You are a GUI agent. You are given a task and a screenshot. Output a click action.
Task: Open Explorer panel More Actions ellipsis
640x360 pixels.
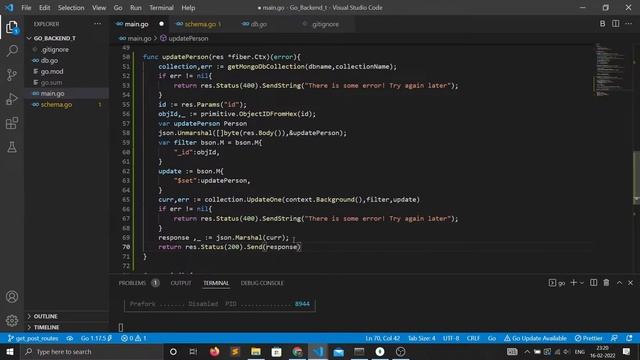(x=98, y=24)
